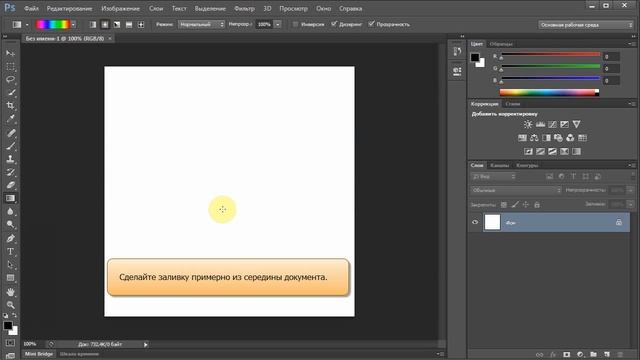640x360 pixels.
Task: Toggle lock image pixels
Action: (515, 204)
